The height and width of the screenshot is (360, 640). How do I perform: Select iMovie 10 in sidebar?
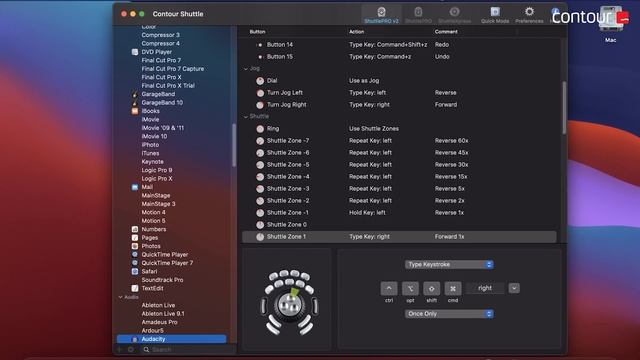(154, 136)
